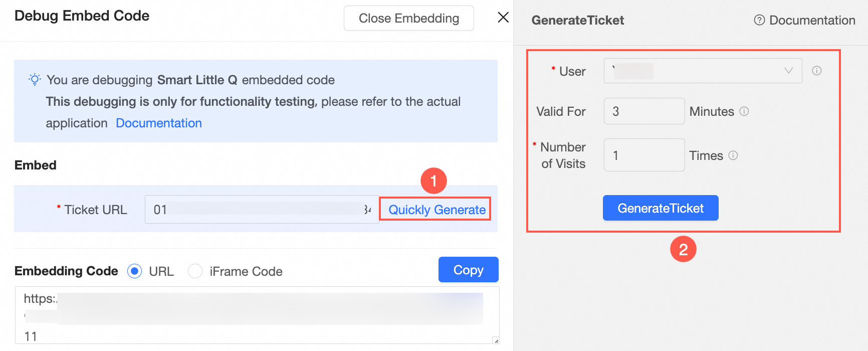Select the URL embedding code option
This screenshot has height=351, width=868.
coord(135,271)
